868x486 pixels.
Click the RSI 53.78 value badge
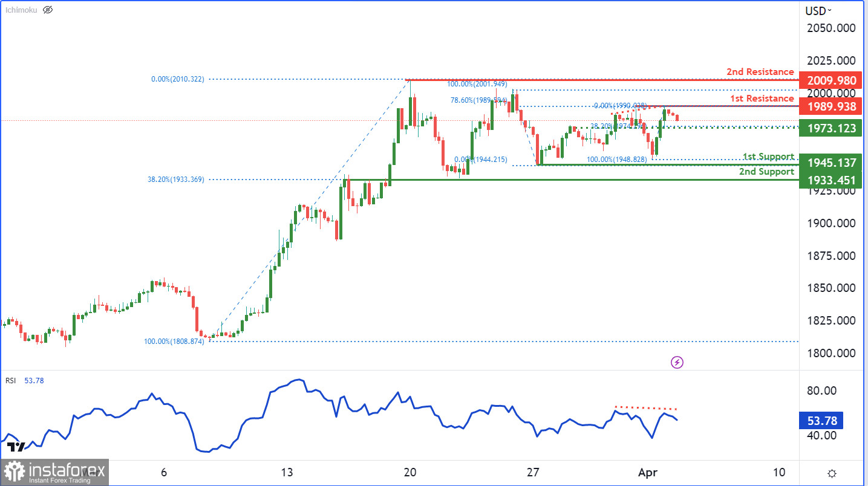point(821,420)
